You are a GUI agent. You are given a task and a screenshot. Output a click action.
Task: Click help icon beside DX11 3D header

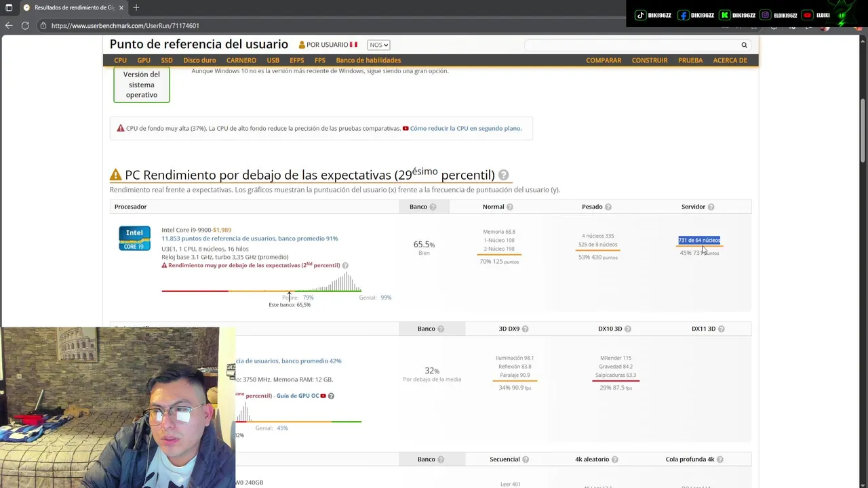(x=721, y=329)
